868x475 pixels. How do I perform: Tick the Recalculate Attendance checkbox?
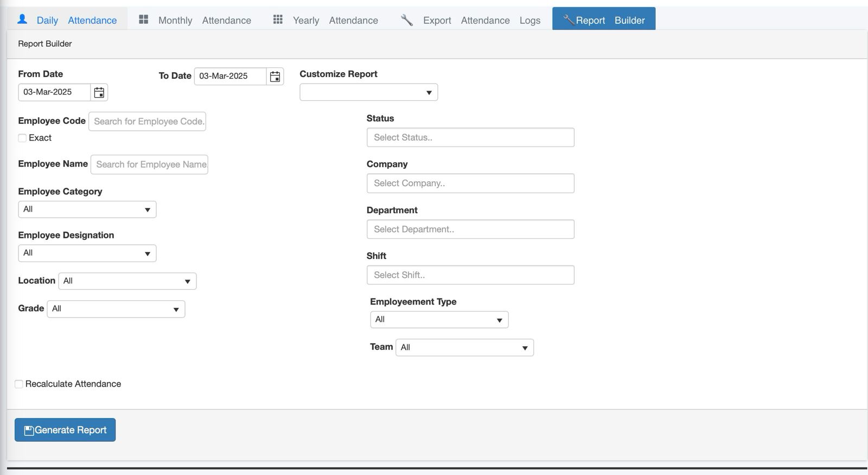tap(19, 384)
